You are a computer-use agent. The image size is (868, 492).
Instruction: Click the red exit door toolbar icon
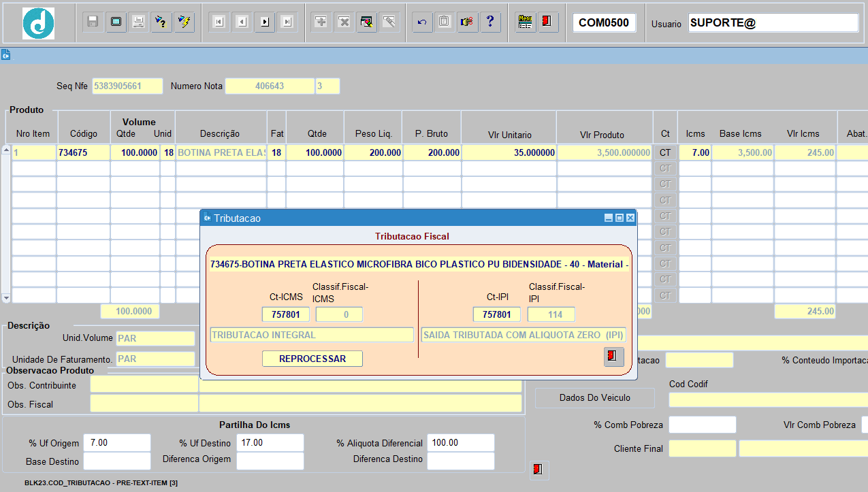(x=547, y=22)
